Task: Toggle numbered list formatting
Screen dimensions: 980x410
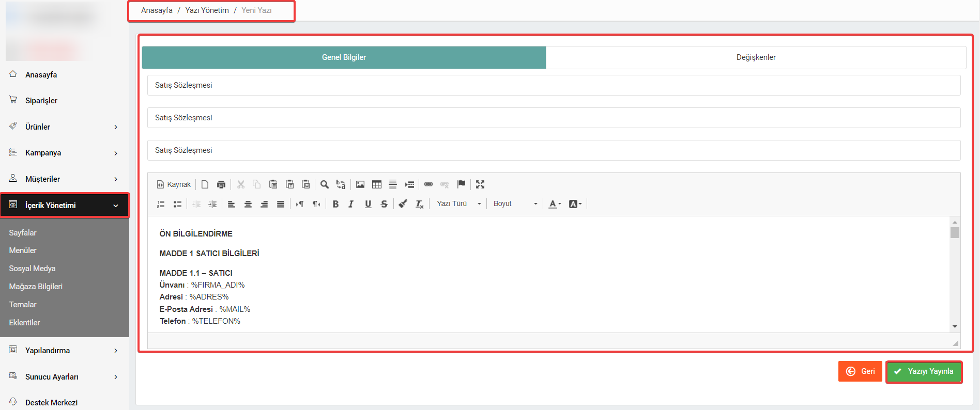Action: click(161, 204)
